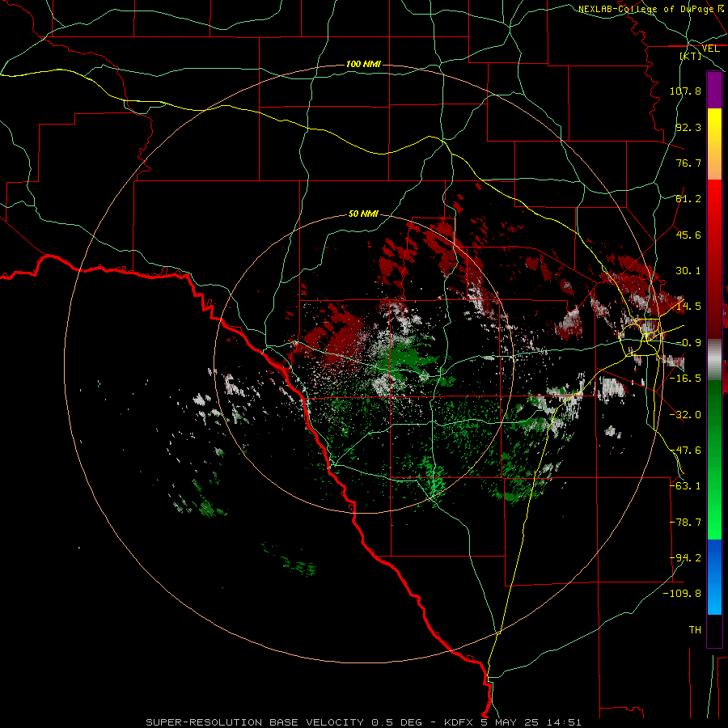Image resolution: width=728 pixels, height=728 pixels.
Task: Click the 92.3 velocity scale value
Action: pyautogui.click(x=688, y=127)
